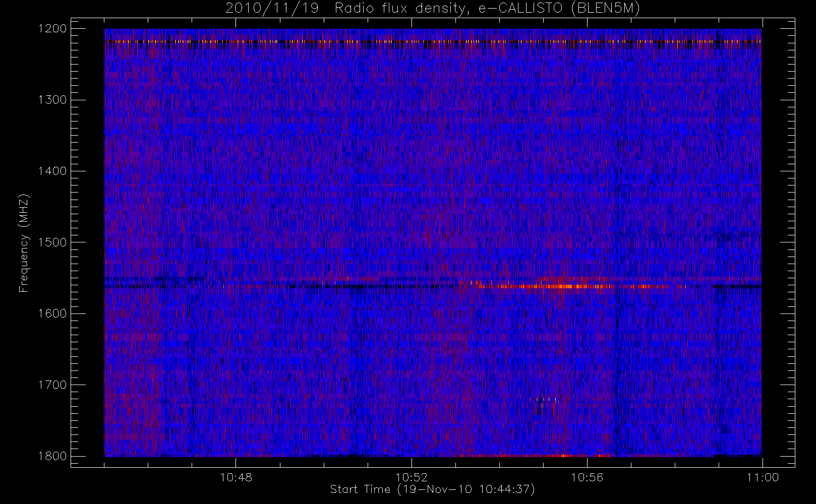This screenshot has height=504, width=816.
Task: Click the 10:56 time tick label
Action: click(587, 477)
